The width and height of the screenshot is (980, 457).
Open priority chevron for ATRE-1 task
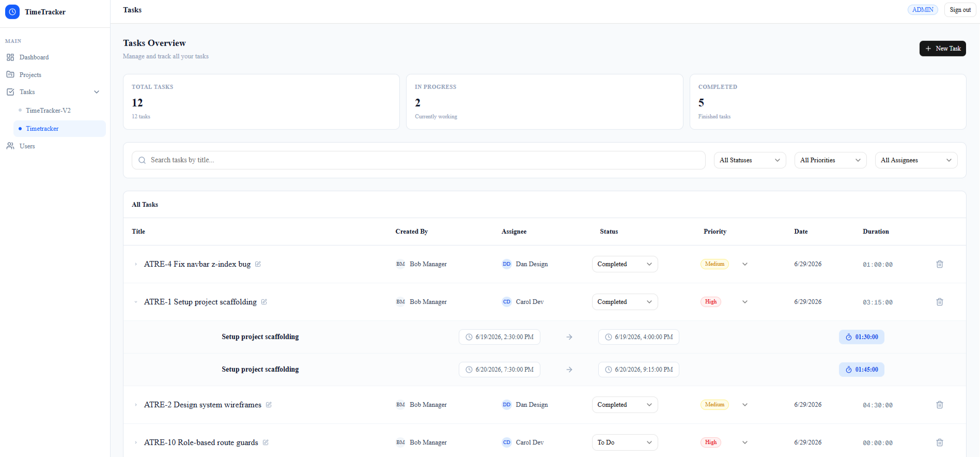click(x=745, y=302)
